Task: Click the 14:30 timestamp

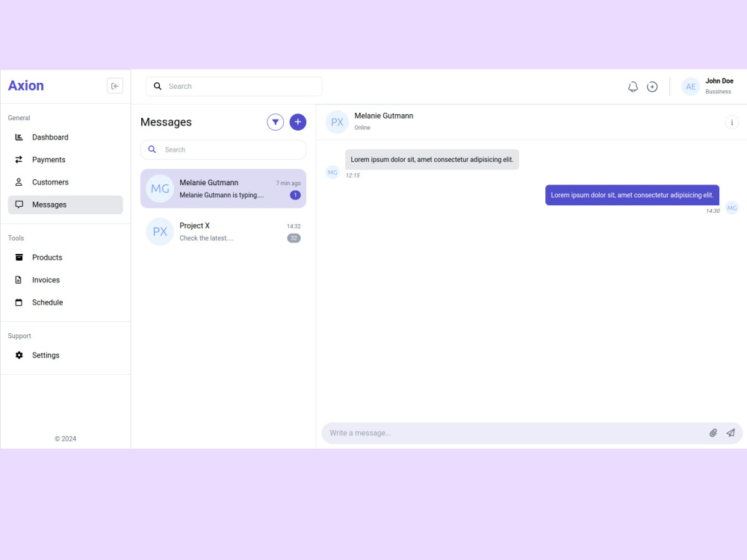Action: point(713,211)
